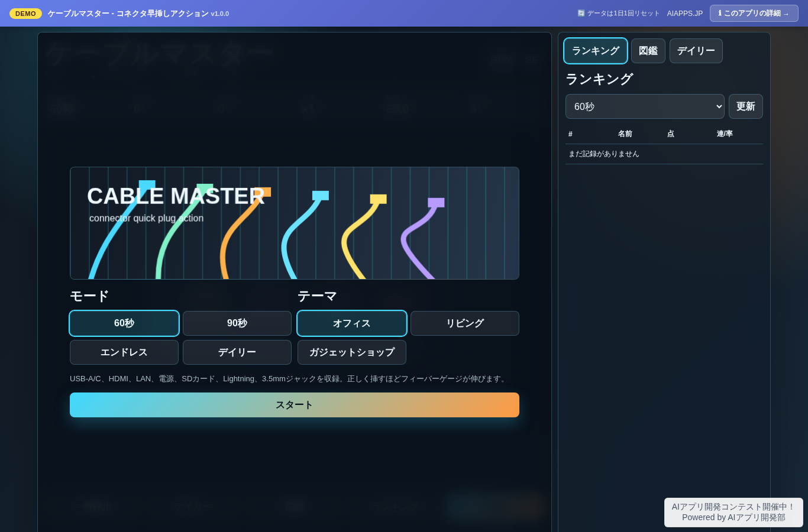Click the AIアプリ開発部 contest notice

point(733,512)
